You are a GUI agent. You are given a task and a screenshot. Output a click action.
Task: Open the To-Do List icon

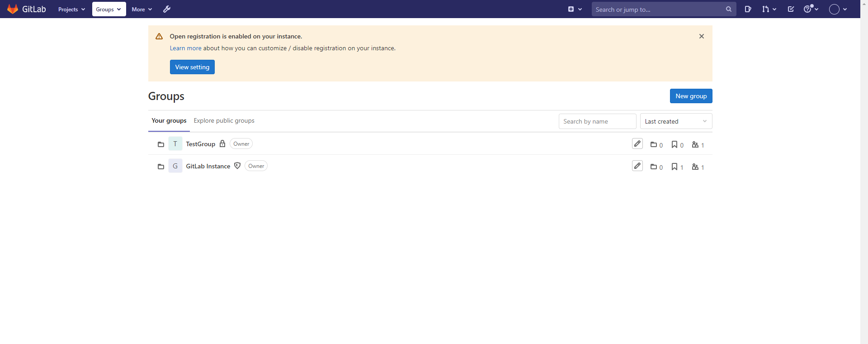point(791,9)
